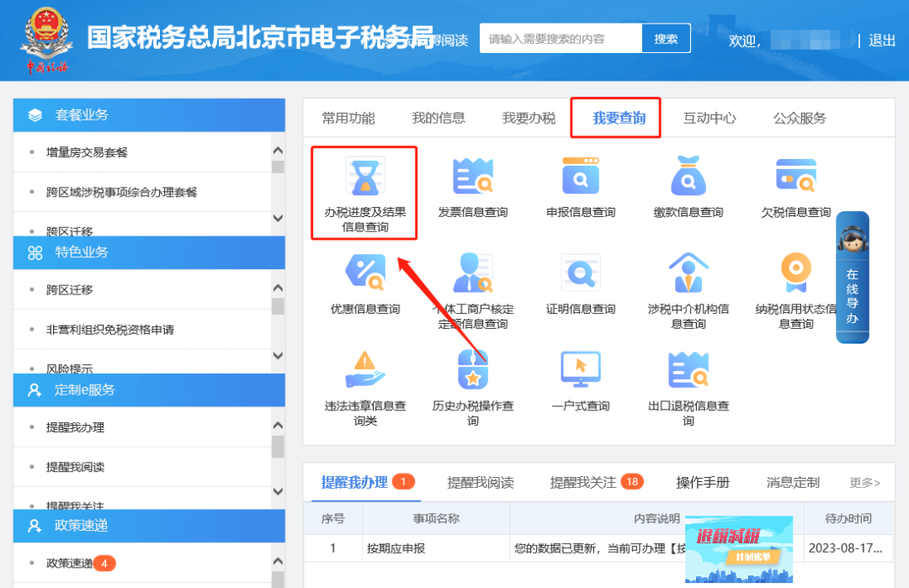Open 增量房交易套餐 item
Image resolution: width=909 pixels, height=588 pixels.
(x=87, y=152)
